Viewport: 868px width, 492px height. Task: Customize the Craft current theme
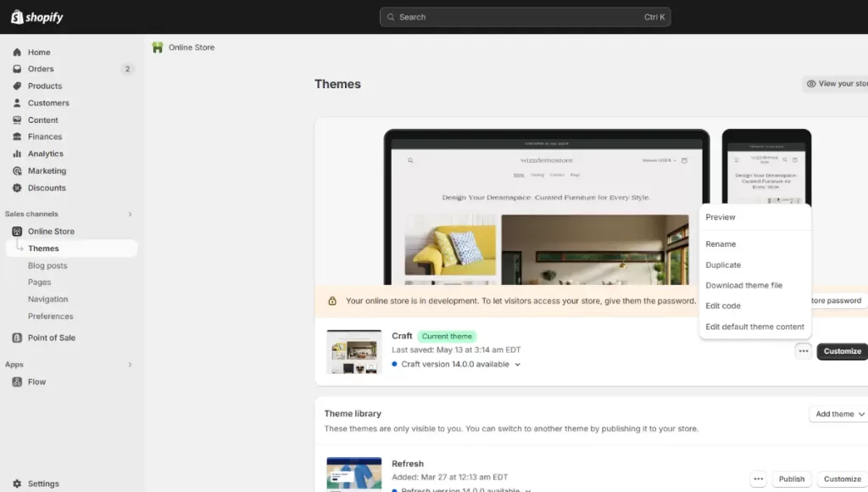click(x=842, y=351)
